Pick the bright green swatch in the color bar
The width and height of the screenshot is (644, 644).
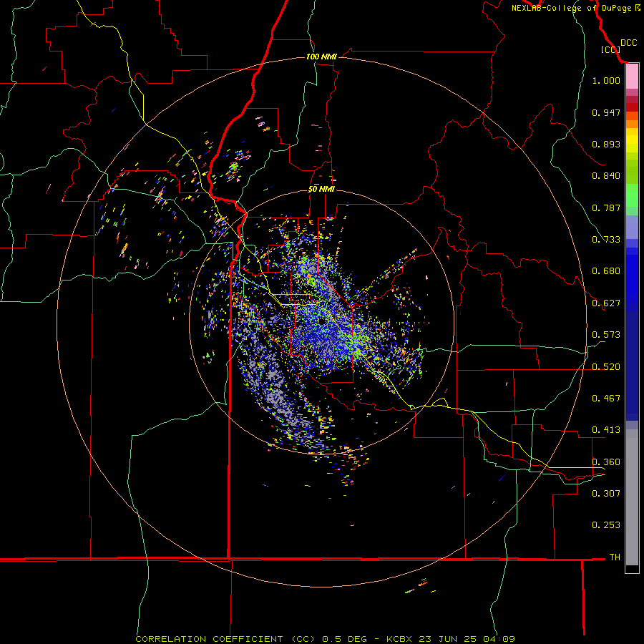tap(632, 195)
